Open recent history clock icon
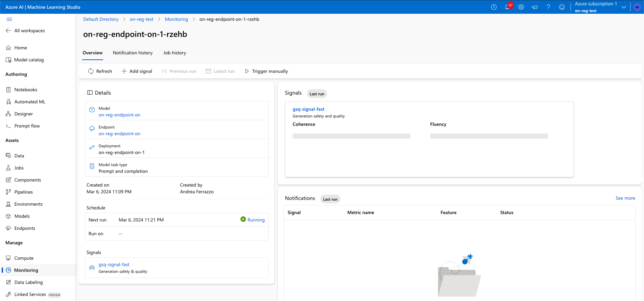644x301 pixels. 494,7
